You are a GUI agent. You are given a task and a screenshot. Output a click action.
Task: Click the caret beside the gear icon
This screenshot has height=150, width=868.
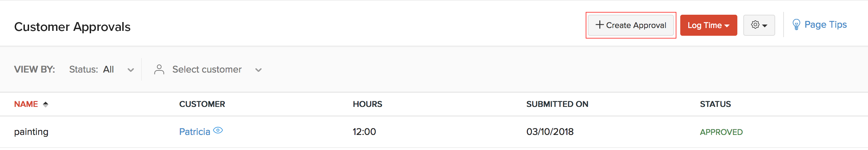click(765, 26)
